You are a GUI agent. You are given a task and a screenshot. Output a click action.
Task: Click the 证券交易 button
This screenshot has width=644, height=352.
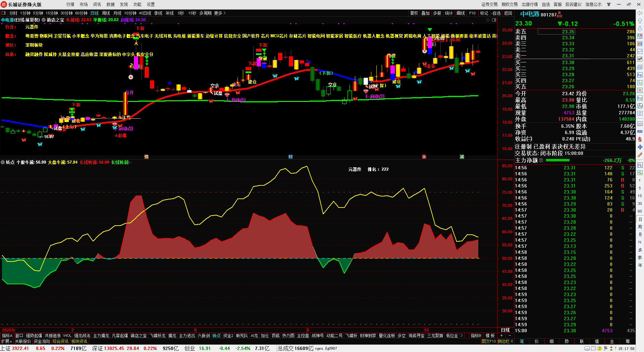[x=489, y=4]
